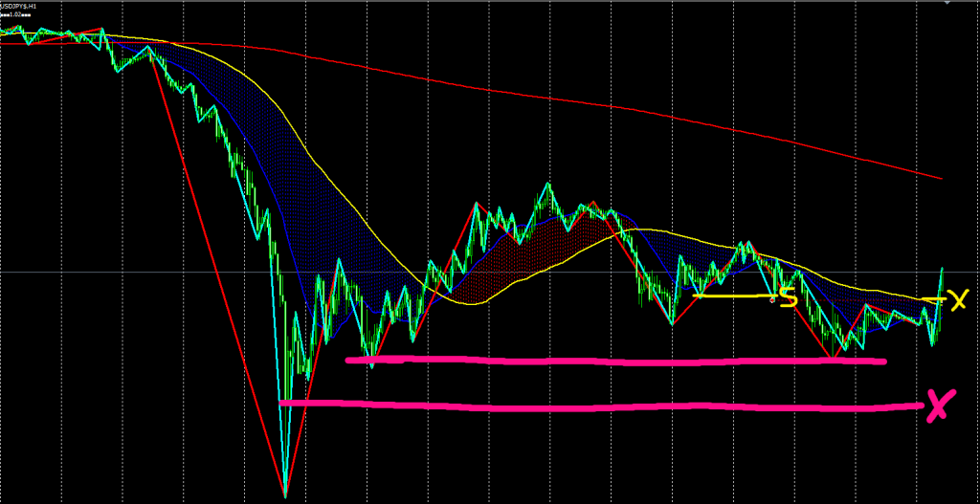The height and width of the screenshot is (504, 980).
Task: Select the small red dot beside S
Action: pos(773,299)
